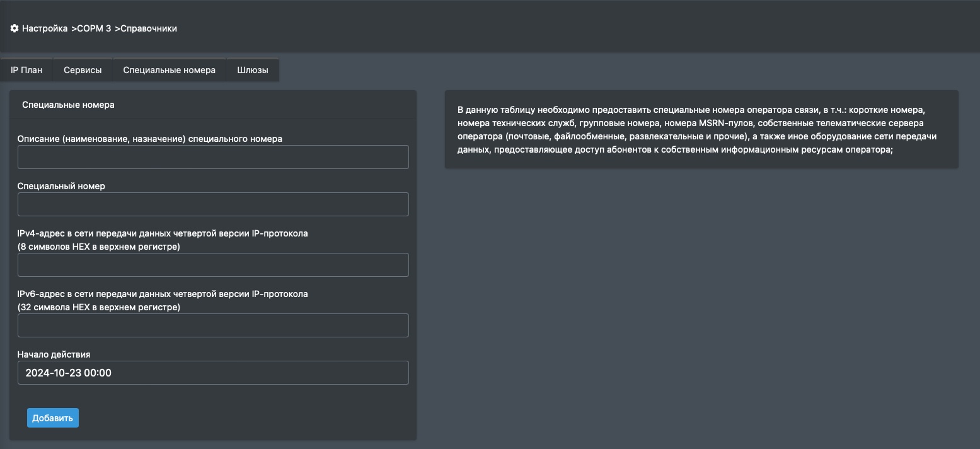Click Справочники in the breadcrumb path
Image resolution: width=980 pixels, height=449 pixels.
pos(148,28)
